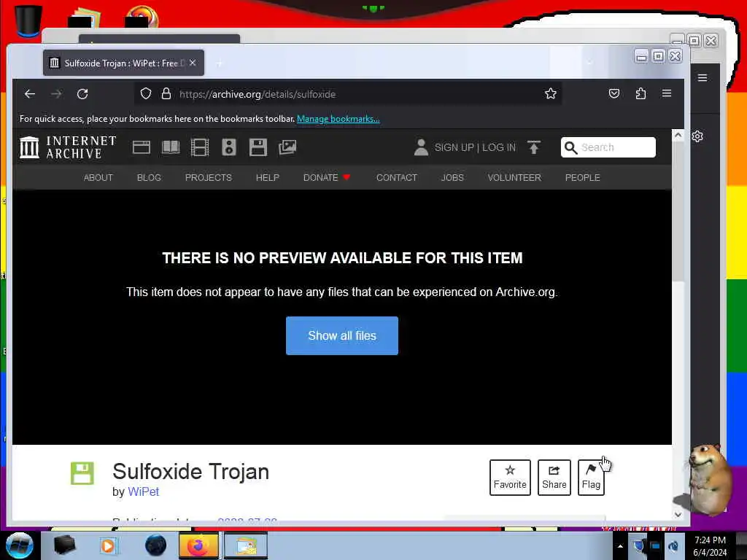Open PROJECTS menu item
747x560 pixels.
coord(208,178)
